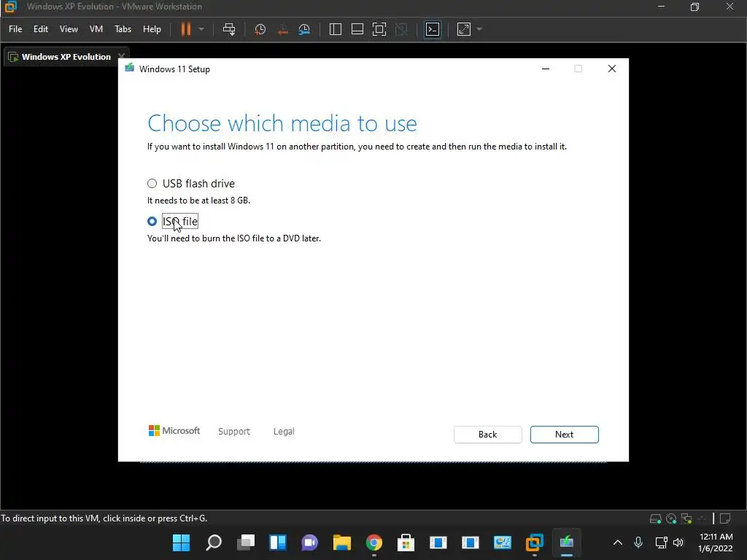Take a snapshot of this virtual machine
Image resolution: width=747 pixels, height=560 pixels.
point(260,29)
